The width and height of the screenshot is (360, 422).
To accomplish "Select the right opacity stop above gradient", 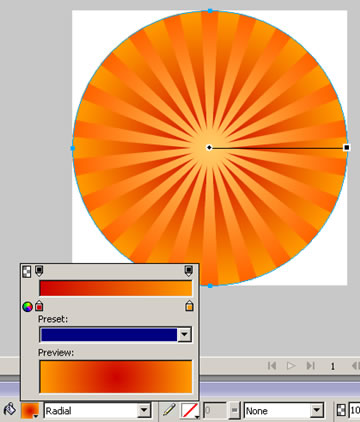I will [x=189, y=271].
